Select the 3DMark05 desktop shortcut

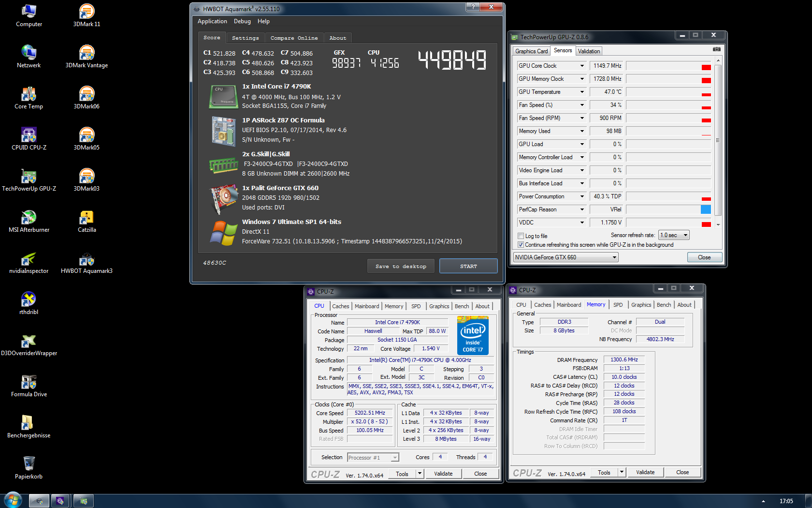coord(87,139)
